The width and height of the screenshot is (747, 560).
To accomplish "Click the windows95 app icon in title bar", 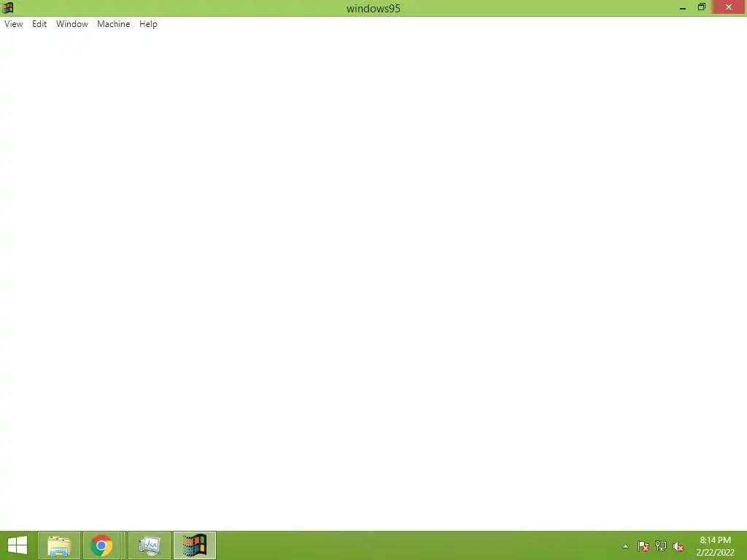I will coord(7,7).
